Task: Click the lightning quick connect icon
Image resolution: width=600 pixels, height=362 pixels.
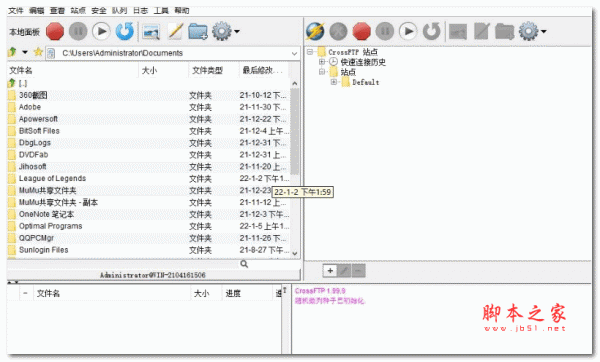Action: (315, 31)
